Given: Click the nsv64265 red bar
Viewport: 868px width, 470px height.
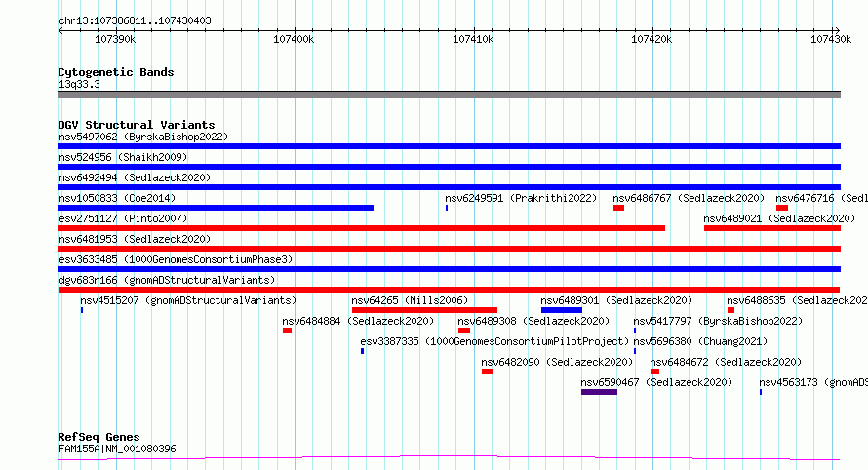Looking at the screenshot, I should coord(424,310).
